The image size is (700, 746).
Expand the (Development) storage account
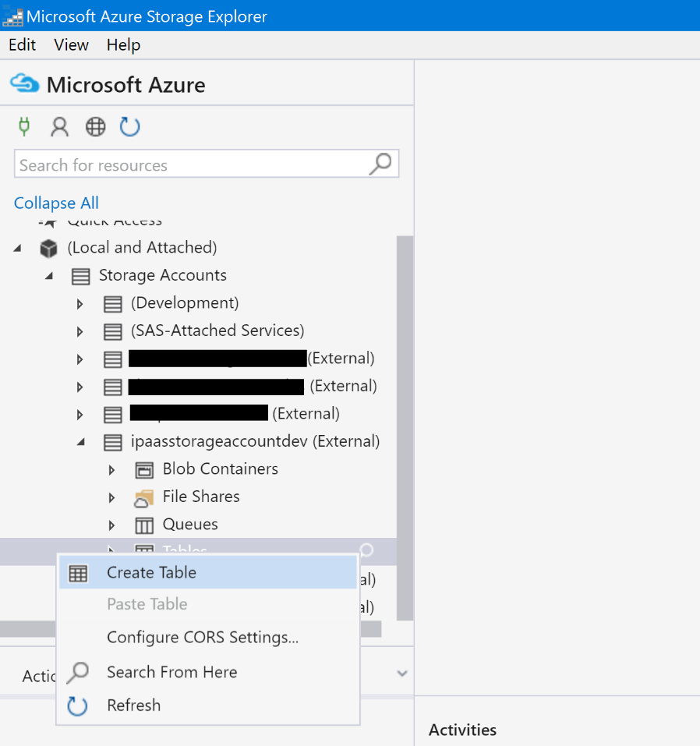(x=80, y=304)
